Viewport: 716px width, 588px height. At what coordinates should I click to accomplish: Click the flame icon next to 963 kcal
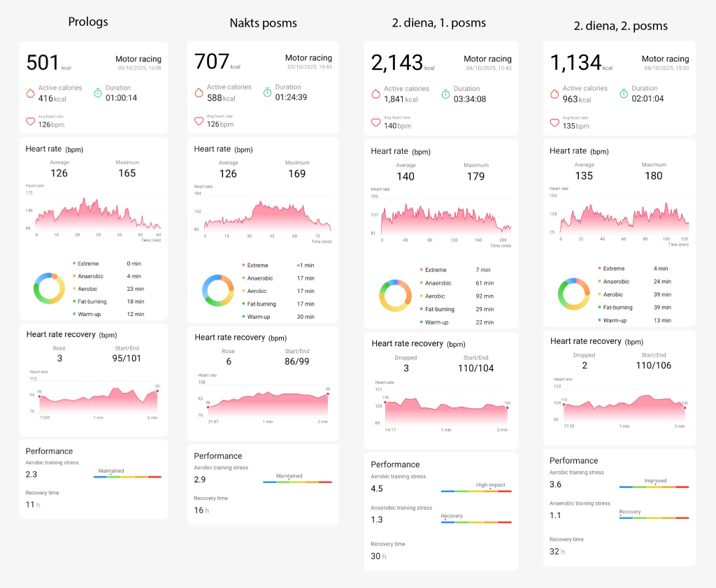click(554, 94)
